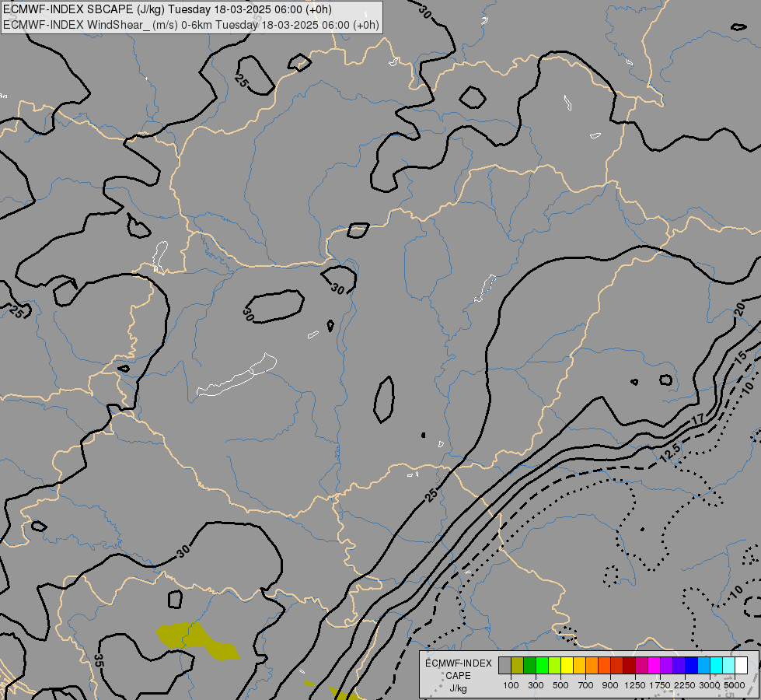
Task: Click the SBCAPE title line
Action: coord(167,9)
